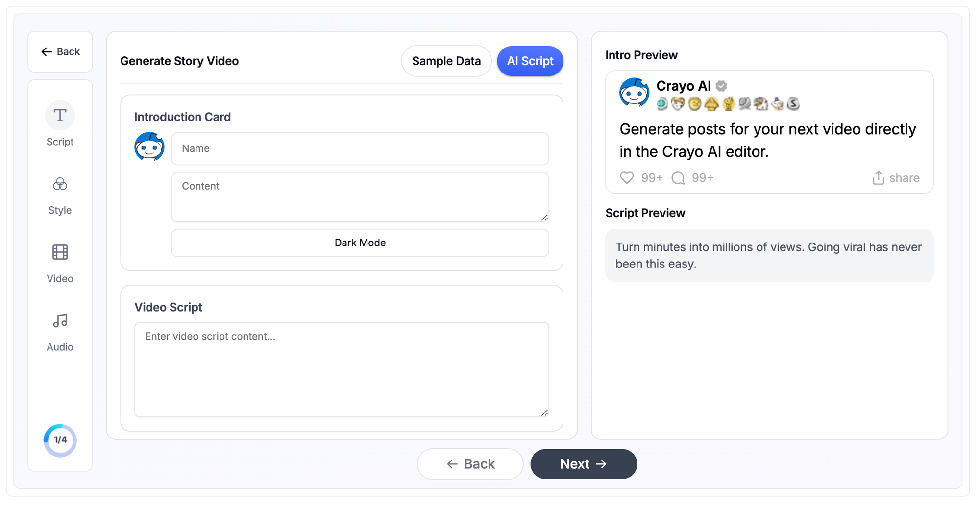Viewport: 980px width, 510px height.
Task: Click the AI Script button
Action: 530,61
